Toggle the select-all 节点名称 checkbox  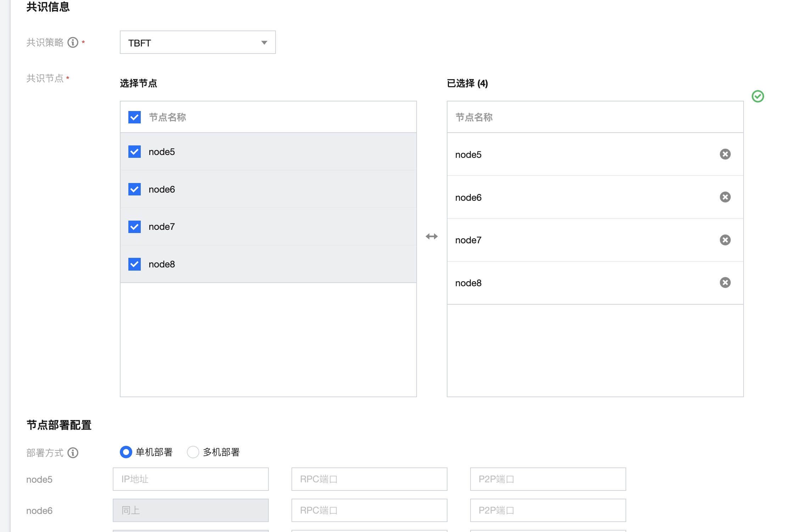click(x=134, y=117)
